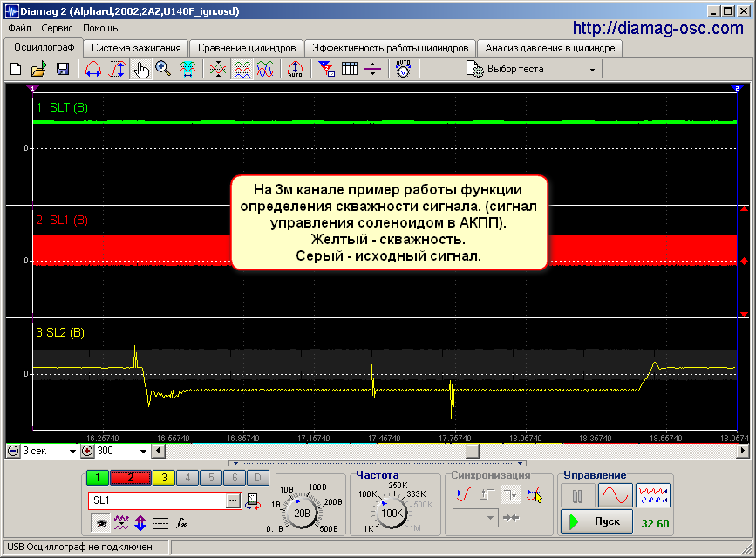Open the Сравнение цилиндров tab
This screenshot has width=756, height=558.
tap(247, 48)
